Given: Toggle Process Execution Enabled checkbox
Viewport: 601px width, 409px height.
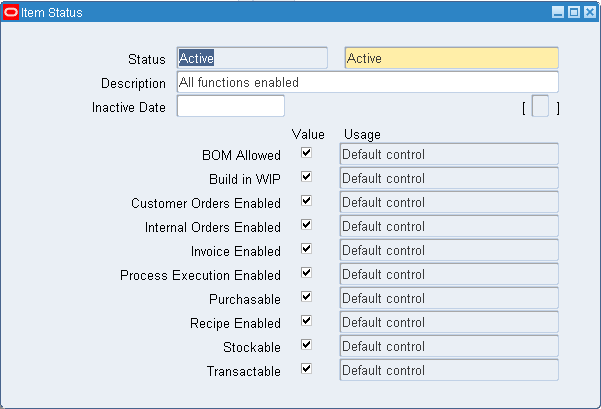Looking at the screenshot, I should click(307, 274).
